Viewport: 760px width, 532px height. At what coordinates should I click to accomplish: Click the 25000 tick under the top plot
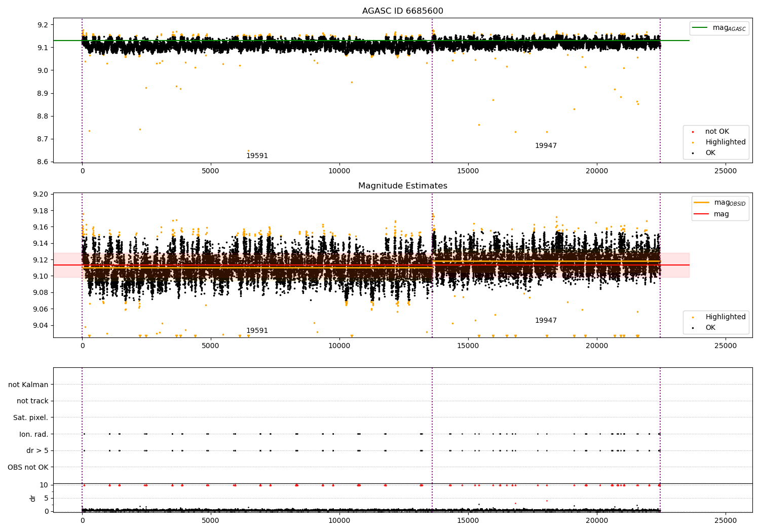(726, 171)
